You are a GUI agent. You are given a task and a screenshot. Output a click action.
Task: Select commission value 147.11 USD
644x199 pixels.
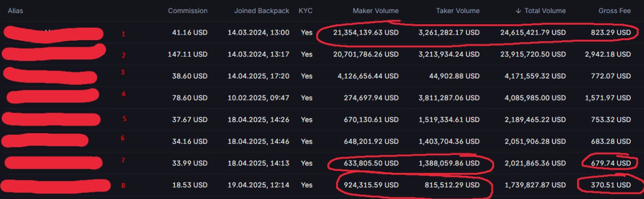[x=187, y=54]
